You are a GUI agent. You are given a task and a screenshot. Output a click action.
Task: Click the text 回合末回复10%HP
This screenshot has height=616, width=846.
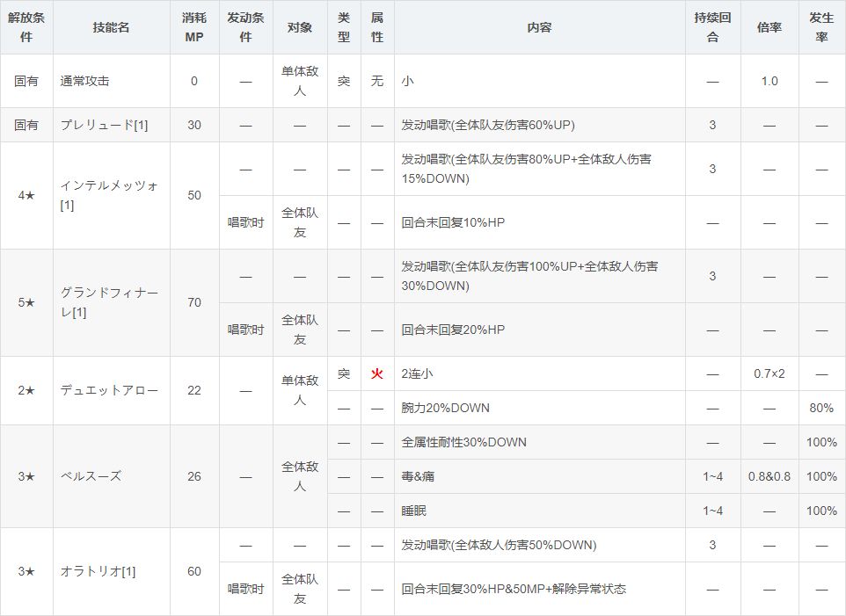click(453, 222)
